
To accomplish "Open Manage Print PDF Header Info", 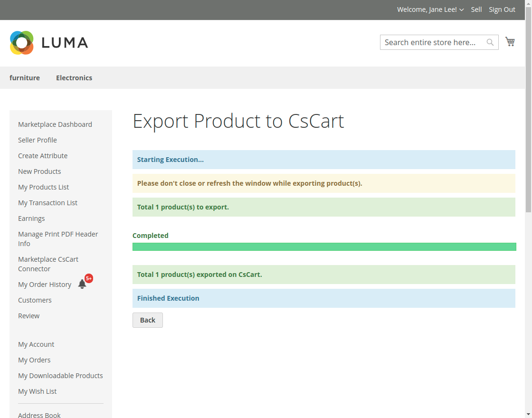I will (x=58, y=239).
